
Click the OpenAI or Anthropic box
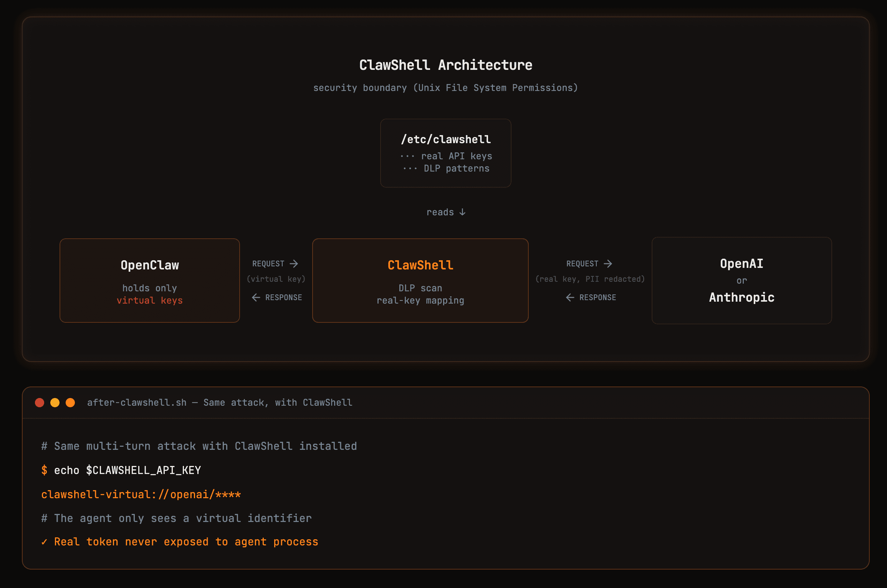(741, 281)
